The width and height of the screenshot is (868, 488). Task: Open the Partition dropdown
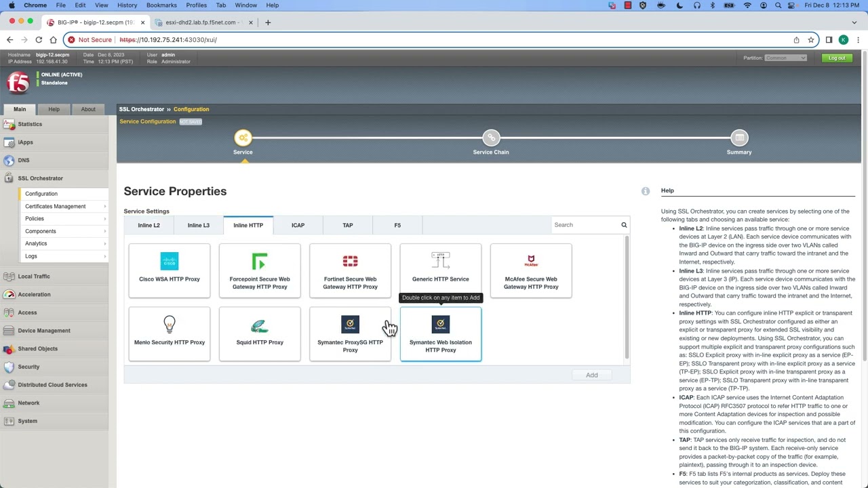[785, 58]
